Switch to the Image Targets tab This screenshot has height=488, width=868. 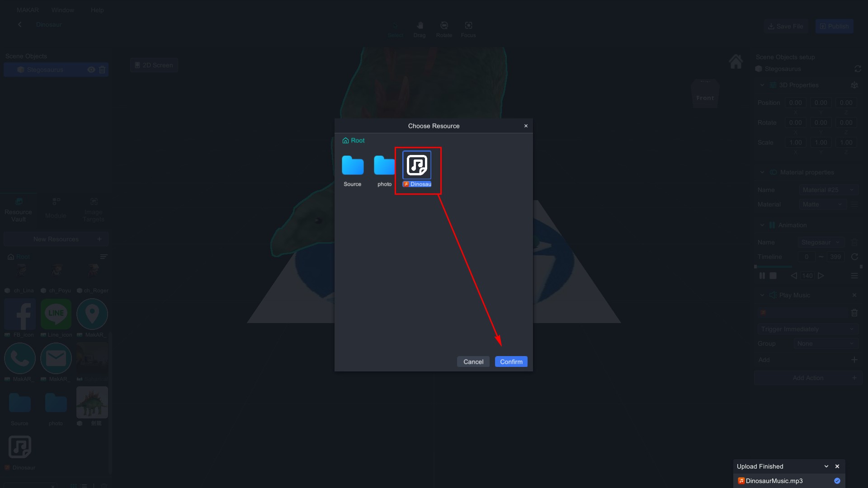(x=94, y=210)
